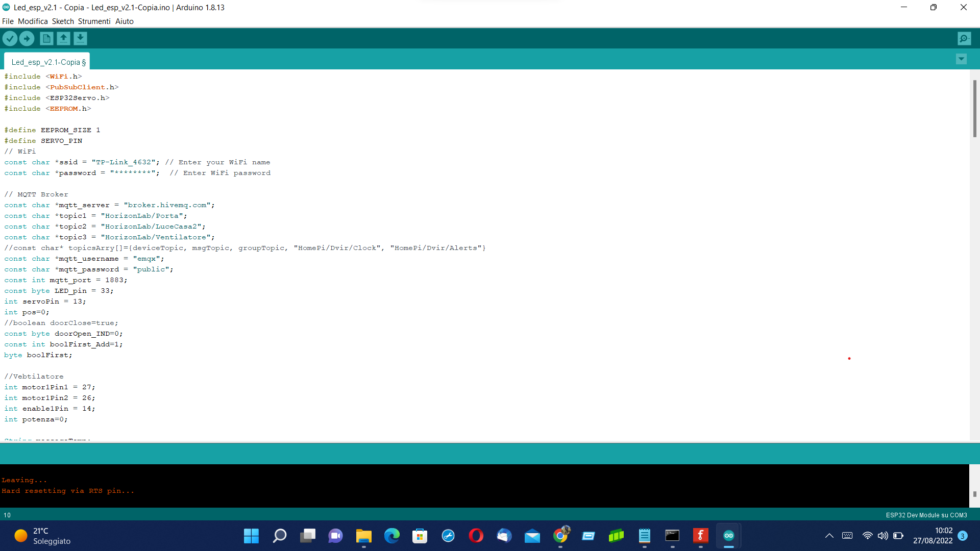Open the Sketch menu
This screenshot has width=980, height=551.
pyautogui.click(x=63, y=21)
